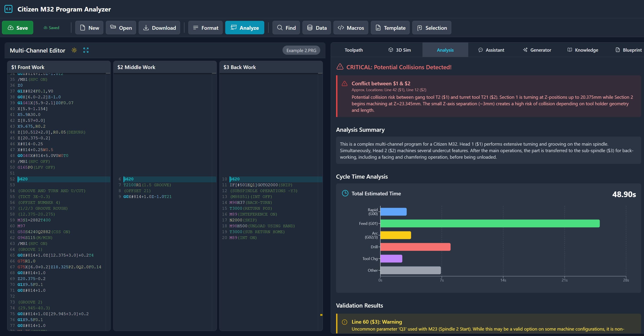Image resolution: width=644 pixels, height=336 pixels.
Task: Format the program code
Action: click(205, 28)
